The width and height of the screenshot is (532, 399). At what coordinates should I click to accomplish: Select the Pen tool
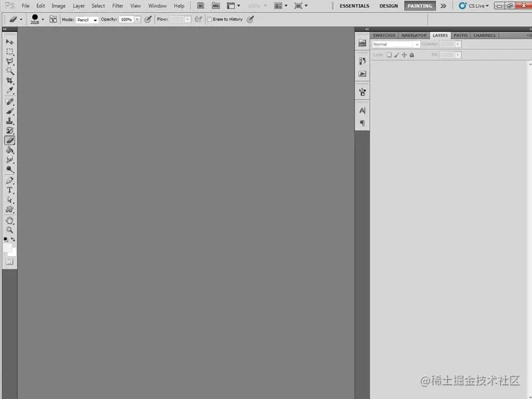(9, 180)
